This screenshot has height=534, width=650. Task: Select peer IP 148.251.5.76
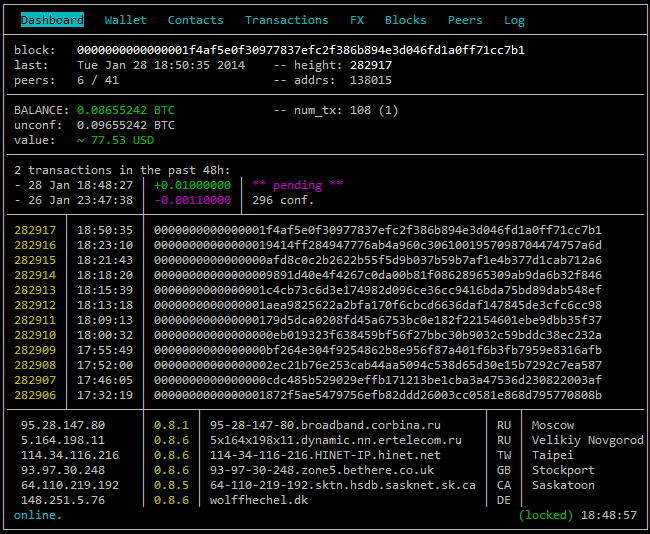point(63,500)
